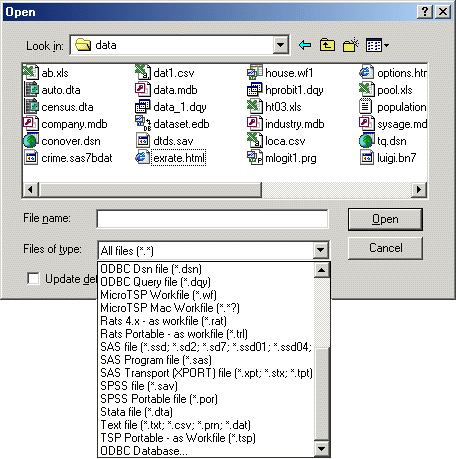
Task: Select the house.wf1 workfile icon
Action: tap(255, 72)
